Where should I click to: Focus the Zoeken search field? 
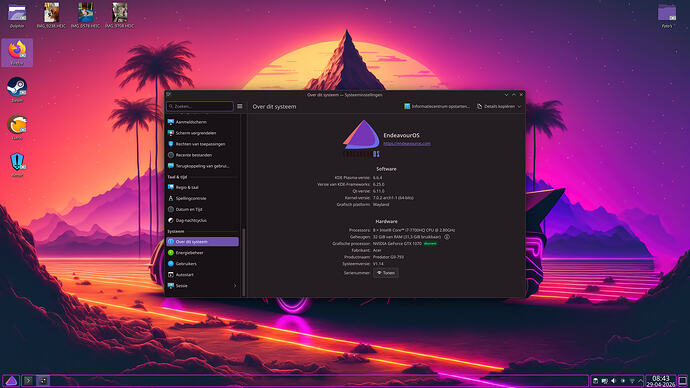pyautogui.click(x=200, y=106)
